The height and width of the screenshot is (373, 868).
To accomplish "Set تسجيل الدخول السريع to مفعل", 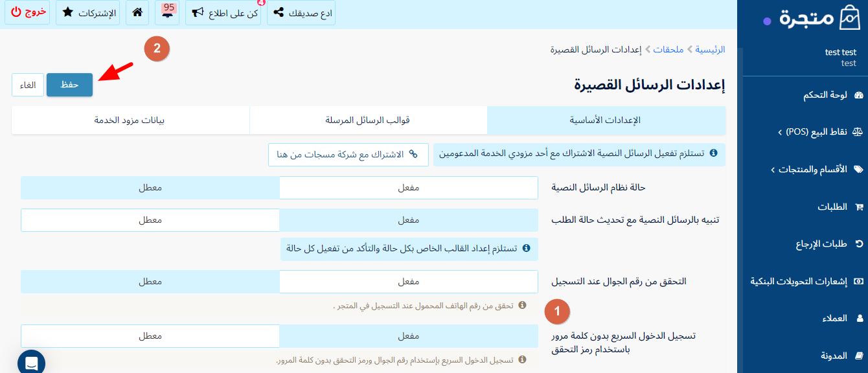I will 408,336.
